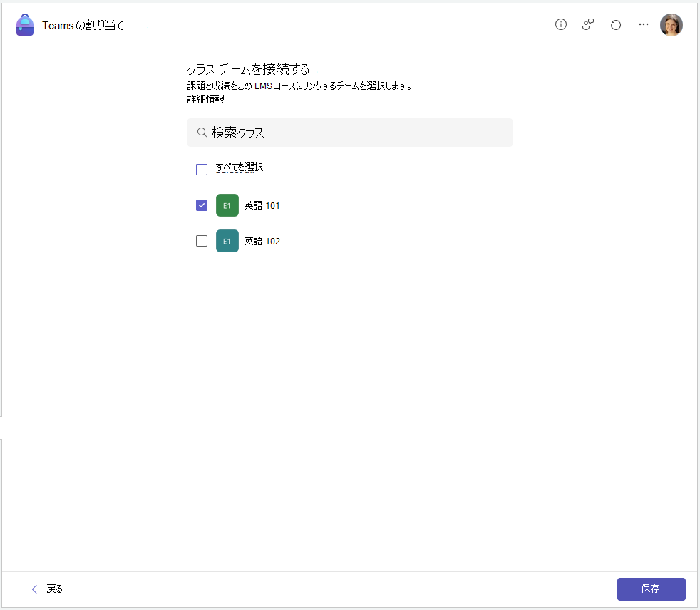This screenshot has width=700, height=610.
Task: Open the more options ellipsis menu
Action: point(643,24)
